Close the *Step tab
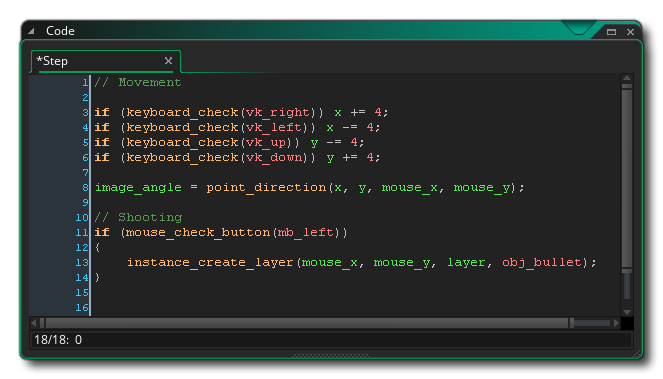The height and width of the screenshot is (379, 663). (168, 61)
